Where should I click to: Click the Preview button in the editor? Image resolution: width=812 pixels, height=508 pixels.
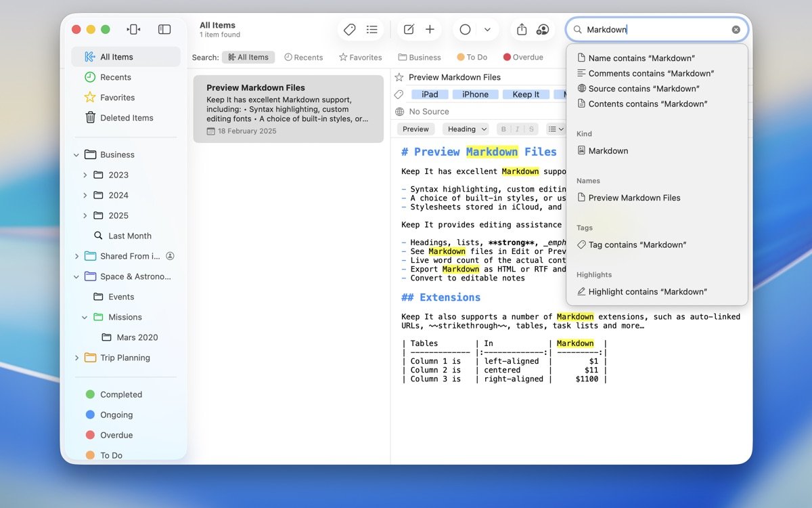(415, 129)
